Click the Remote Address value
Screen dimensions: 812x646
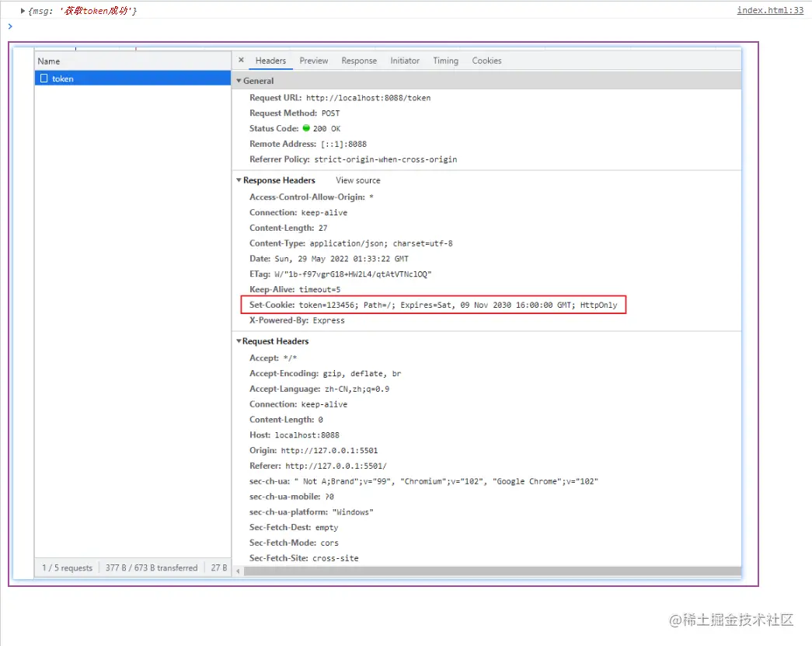[x=343, y=144]
